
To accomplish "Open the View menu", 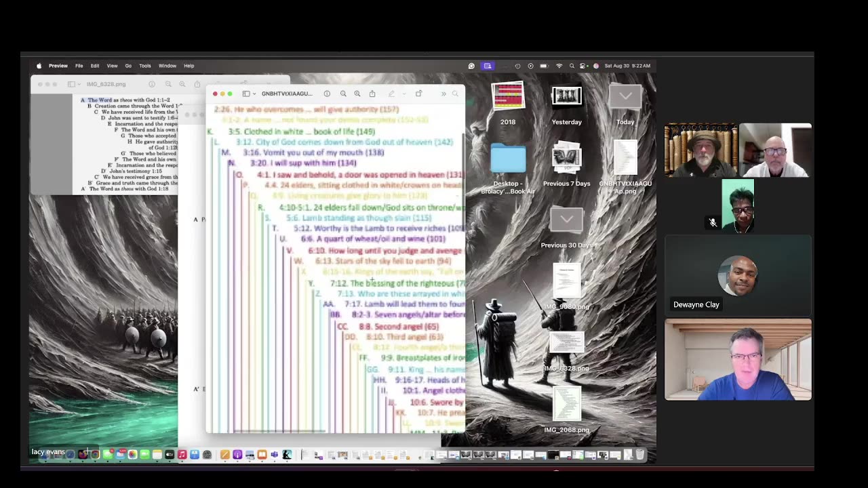I will tap(112, 66).
